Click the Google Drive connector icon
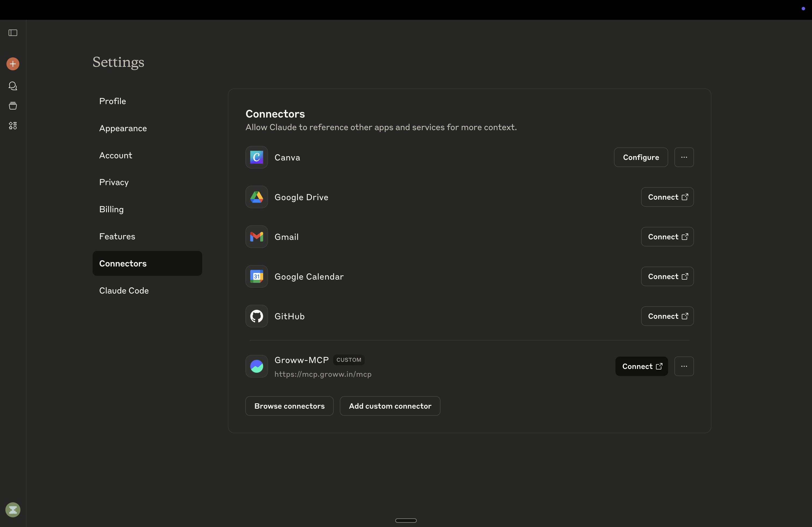Screen dimensions: 812x527 tap(256, 197)
